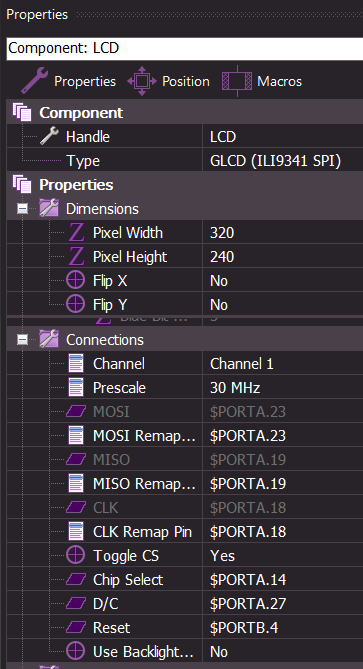Open the CLK Remap Pin dropdown $PORTA.18
The image size is (363, 669).
pyautogui.click(x=283, y=532)
